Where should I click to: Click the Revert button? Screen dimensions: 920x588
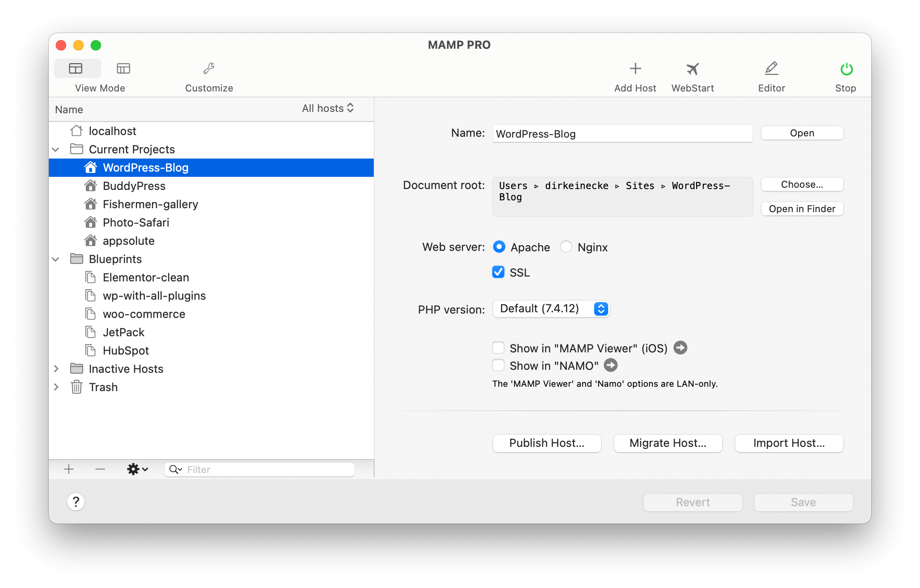693,502
